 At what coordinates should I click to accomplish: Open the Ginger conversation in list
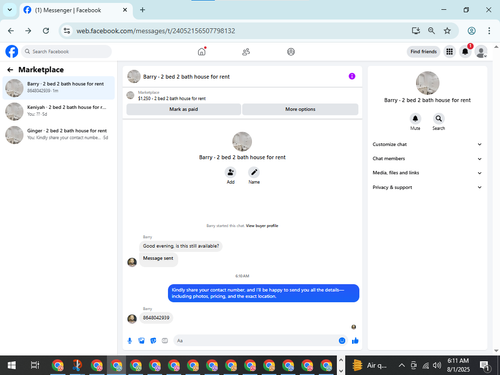click(x=59, y=134)
